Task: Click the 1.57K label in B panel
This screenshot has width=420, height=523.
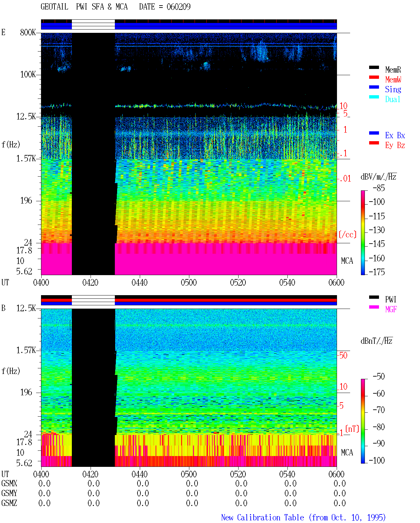Action: (x=26, y=350)
